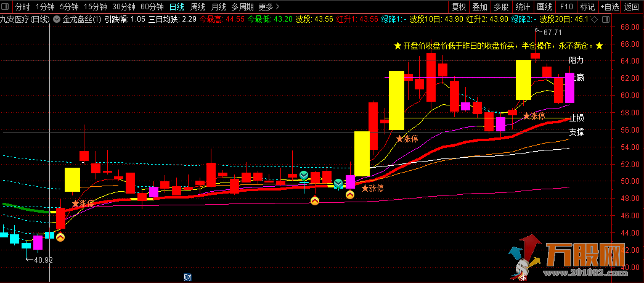Click the 复权 adjustment button

coord(459,7)
